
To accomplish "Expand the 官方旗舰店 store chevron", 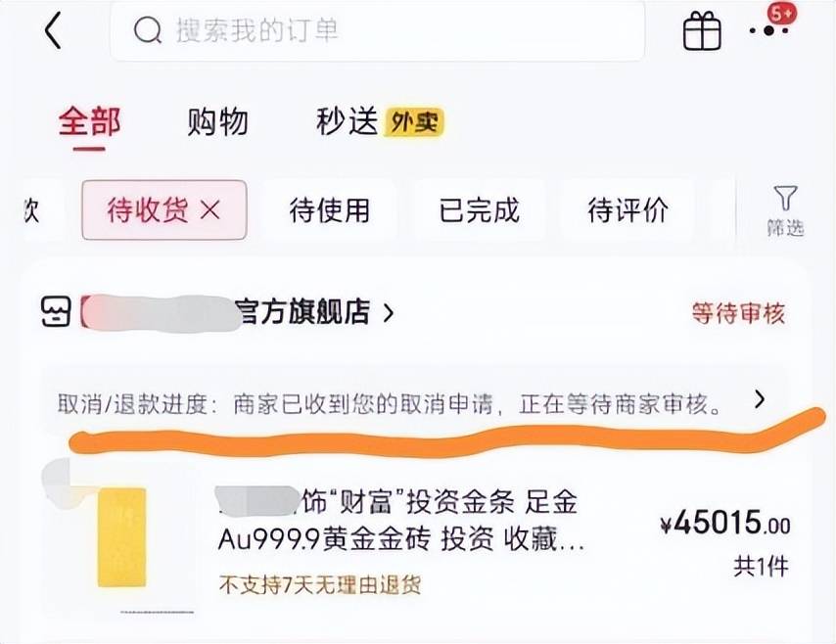I will point(389,313).
